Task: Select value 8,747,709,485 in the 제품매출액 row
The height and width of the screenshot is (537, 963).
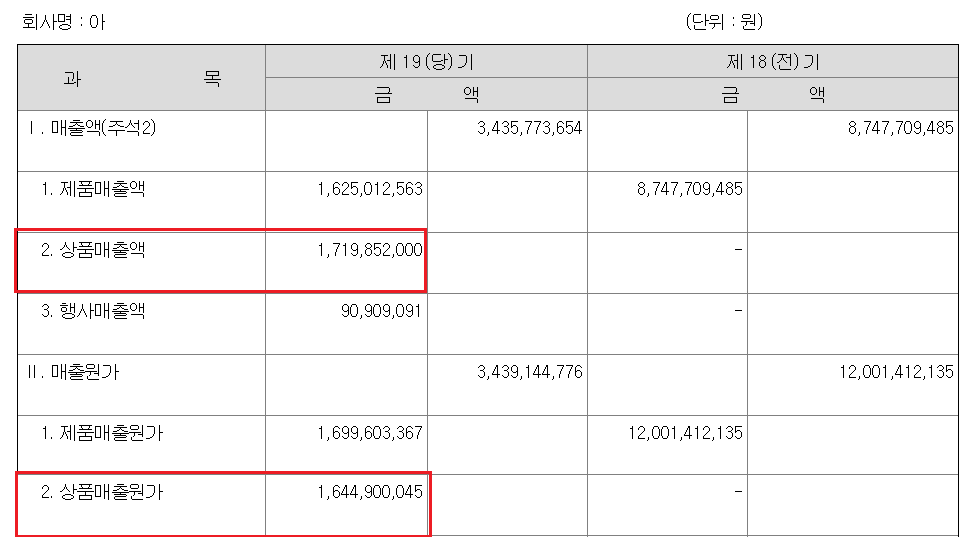Action: pos(690,189)
